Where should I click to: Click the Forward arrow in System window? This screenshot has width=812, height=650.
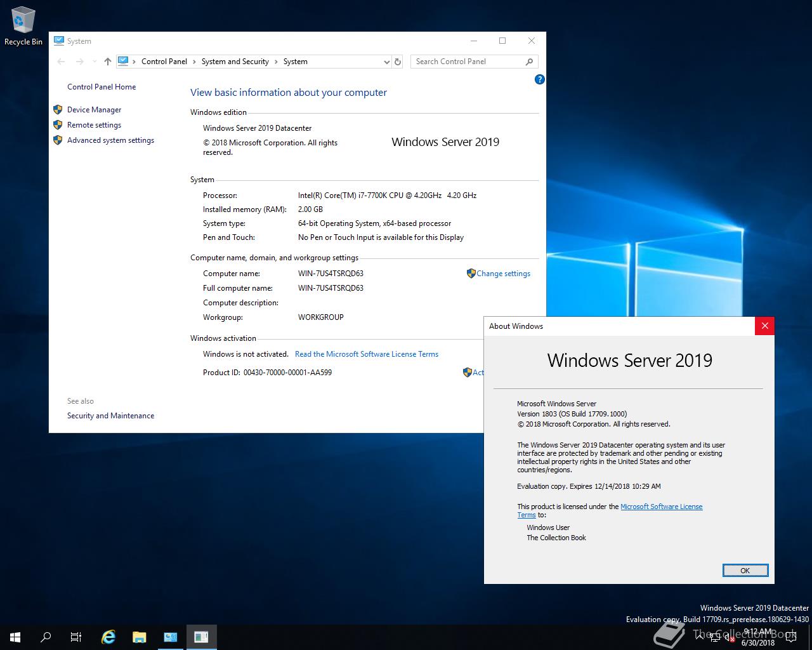pos(79,62)
